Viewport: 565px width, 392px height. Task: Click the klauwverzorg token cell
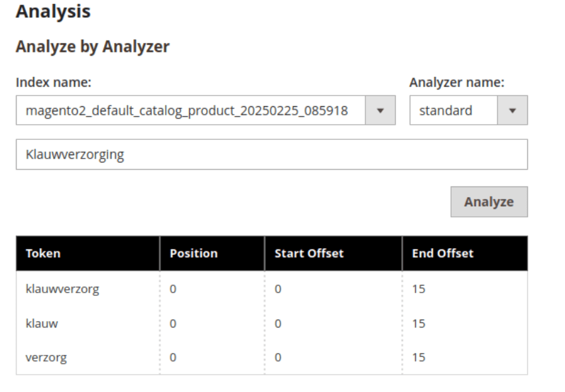[62, 289]
